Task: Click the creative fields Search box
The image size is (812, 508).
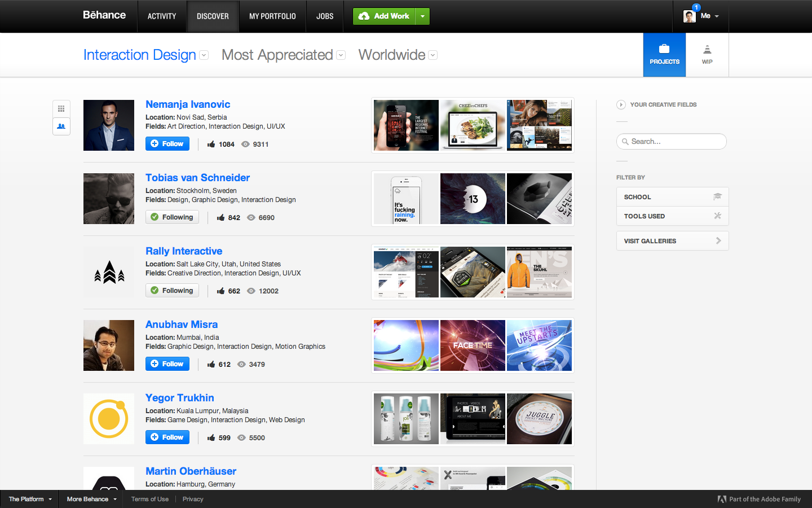Action: pos(671,142)
